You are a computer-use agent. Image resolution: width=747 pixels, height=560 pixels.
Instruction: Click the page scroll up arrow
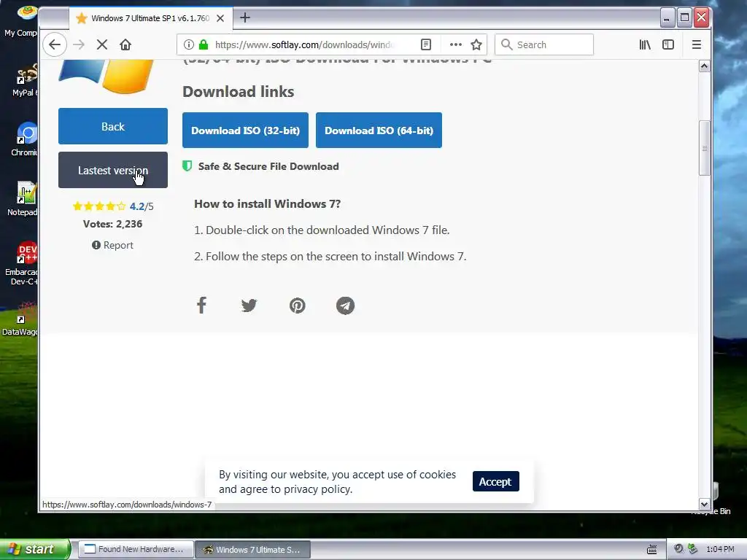tap(704, 66)
